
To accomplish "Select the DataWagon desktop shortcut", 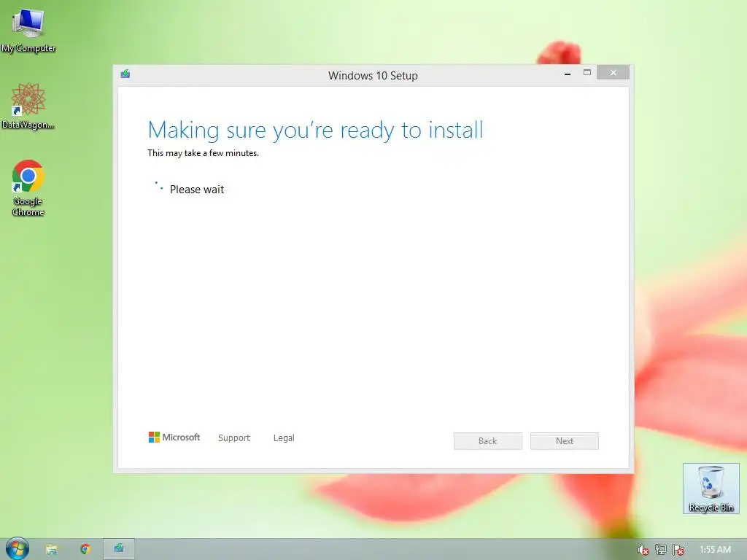I will pyautogui.click(x=28, y=106).
